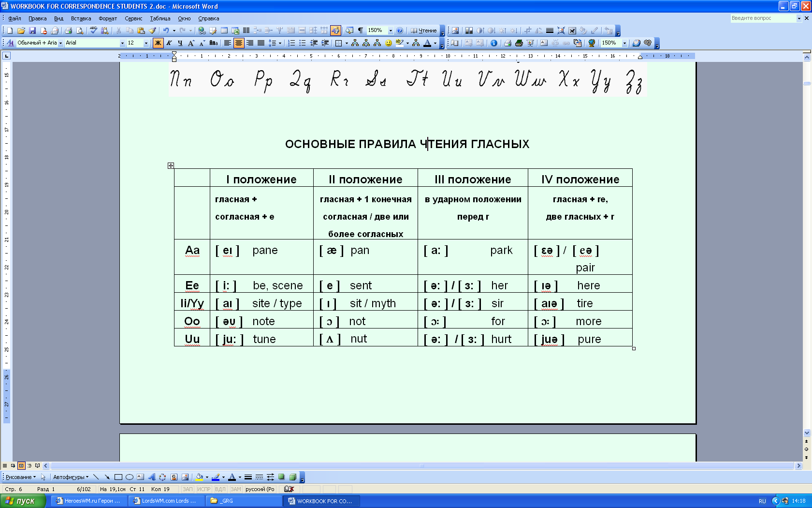Insert a Text Box from the Drawing toolbar
This screenshot has width=812, height=508.
[x=140, y=477]
